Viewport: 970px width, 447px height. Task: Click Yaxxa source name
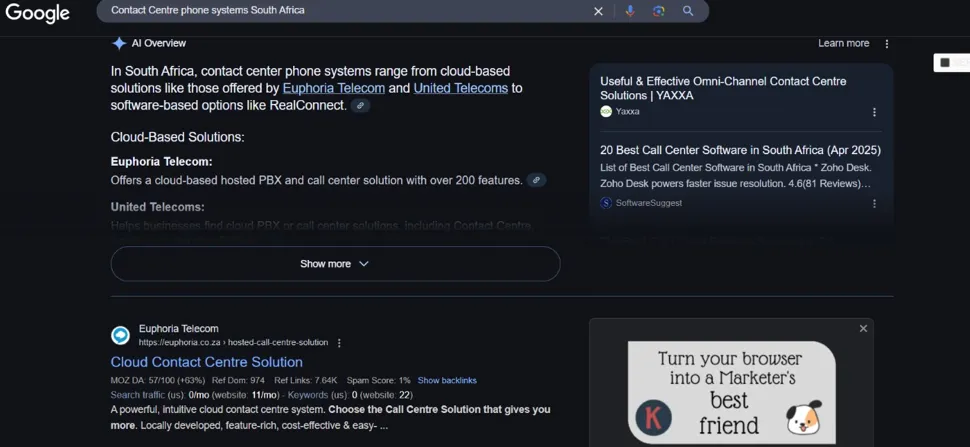pyautogui.click(x=628, y=112)
